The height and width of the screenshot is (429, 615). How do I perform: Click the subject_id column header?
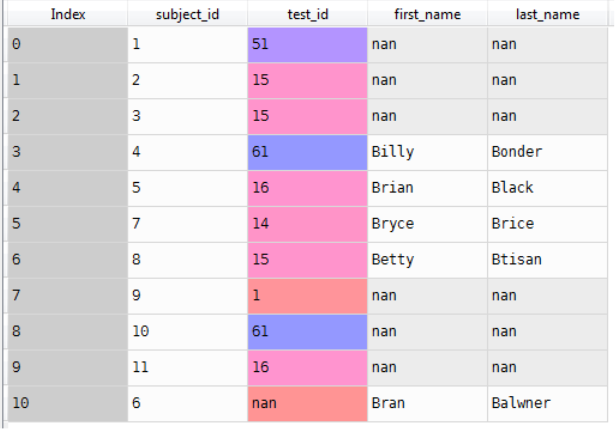pyautogui.click(x=187, y=15)
